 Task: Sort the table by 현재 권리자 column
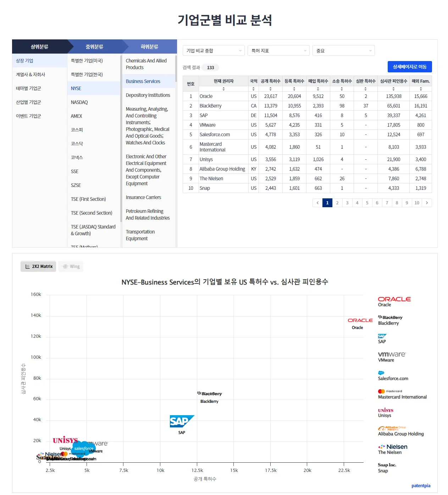click(223, 89)
